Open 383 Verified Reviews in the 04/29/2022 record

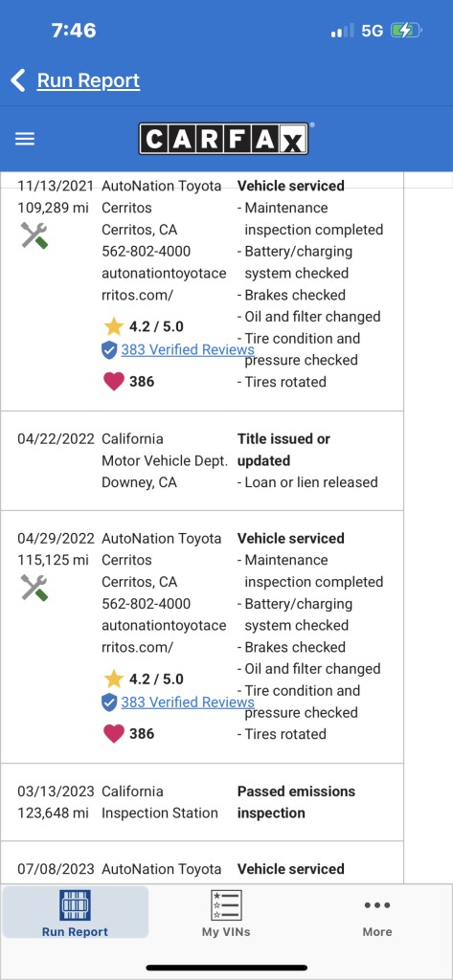click(188, 702)
